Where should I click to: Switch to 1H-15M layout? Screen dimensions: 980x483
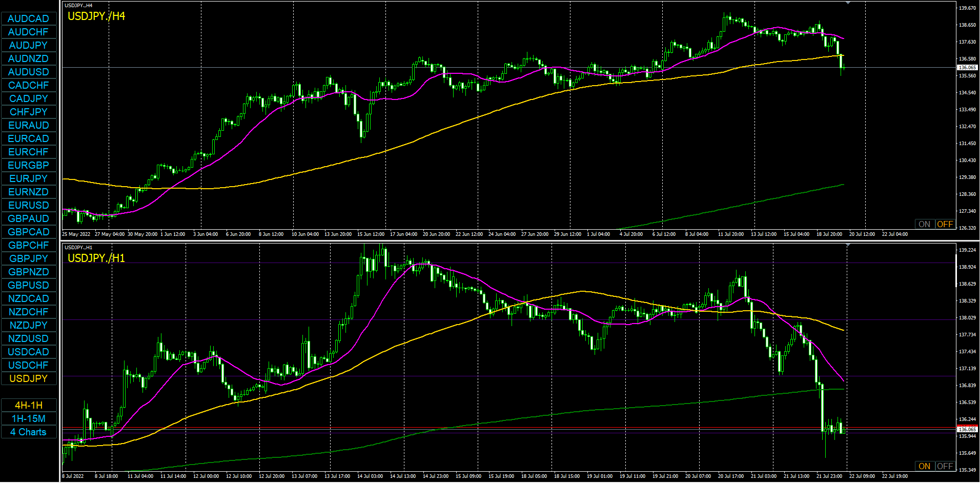click(x=29, y=418)
